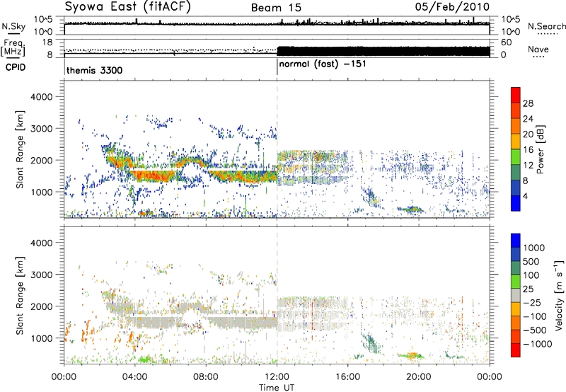Click the 'normal (fast) -151' CPID annotation

[323, 64]
